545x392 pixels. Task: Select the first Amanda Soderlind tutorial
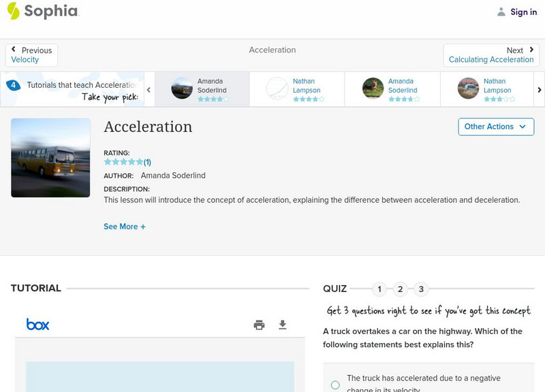pyautogui.click(x=201, y=89)
